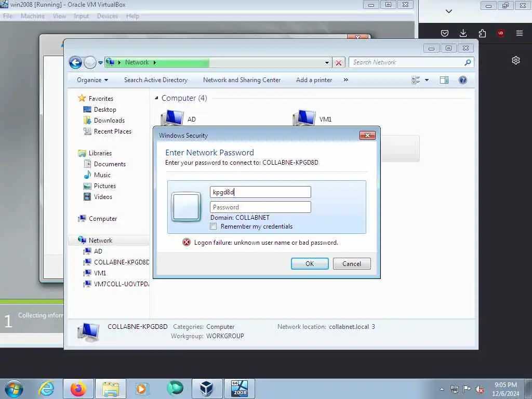This screenshot has width=532, height=399.
Task: Close the Windows Security dialog
Action: tap(367, 136)
